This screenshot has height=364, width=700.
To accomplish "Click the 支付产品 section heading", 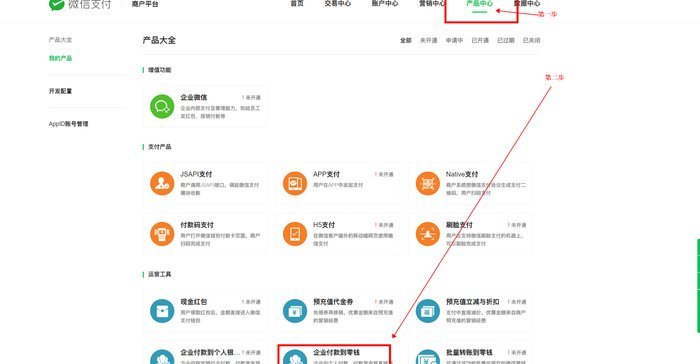I will 159,146.
